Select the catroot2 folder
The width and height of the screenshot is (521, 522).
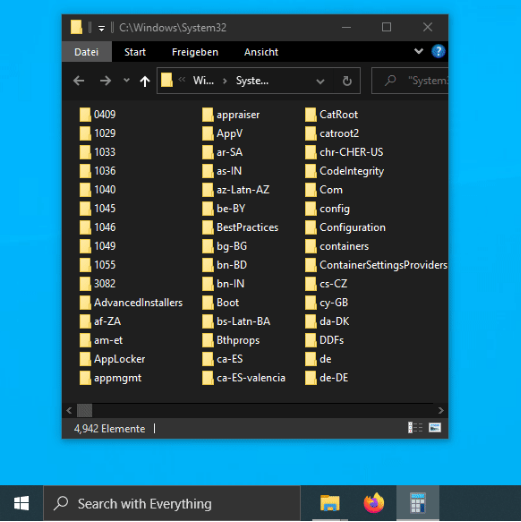tap(332, 133)
